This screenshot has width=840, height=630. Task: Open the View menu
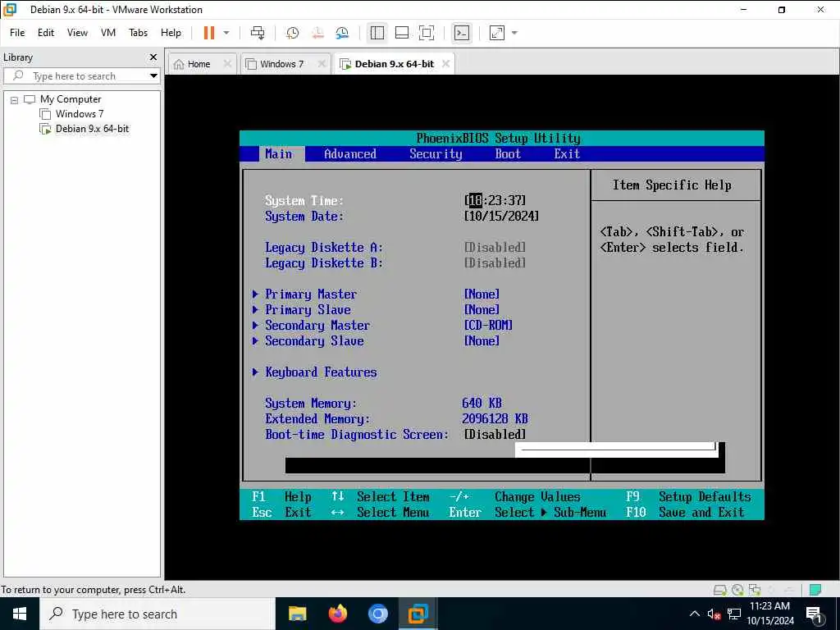77,33
